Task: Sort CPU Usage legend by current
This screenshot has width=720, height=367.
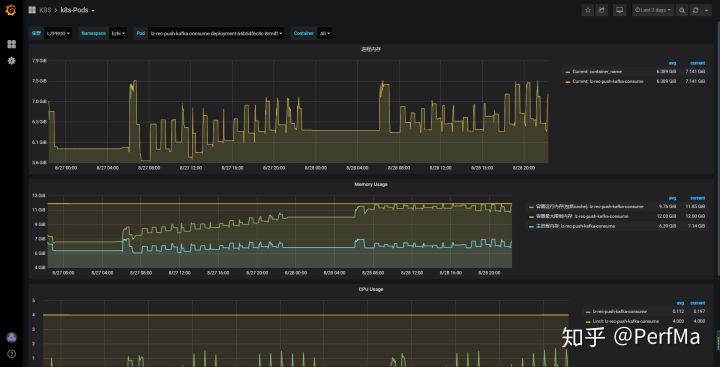Action: [x=698, y=303]
